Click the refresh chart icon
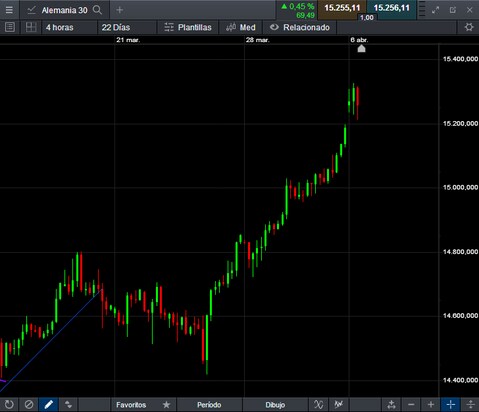Image resolution: width=479 pixels, height=412 pixels. tap(9, 405)
